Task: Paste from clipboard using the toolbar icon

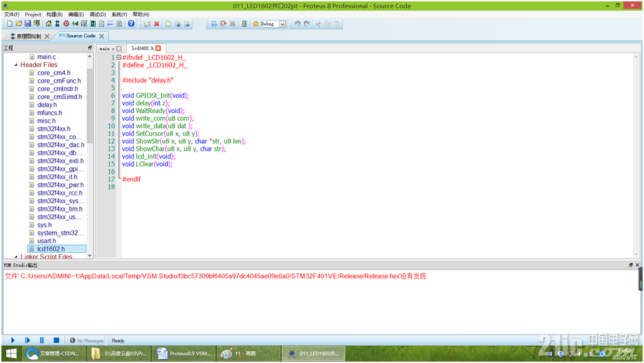Action: coord(337,24)
